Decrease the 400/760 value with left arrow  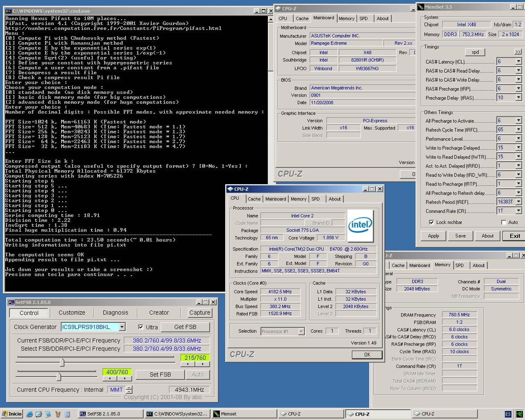pyautogui.click(x=110, y=378)
